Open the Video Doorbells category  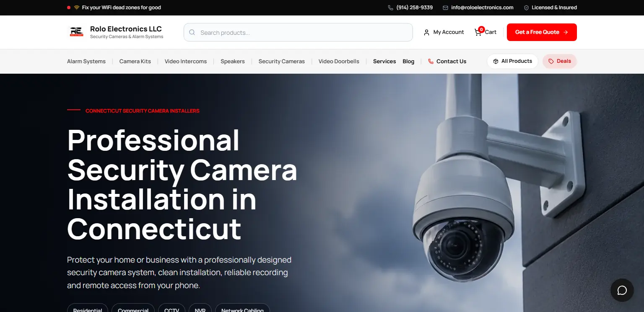pyautogui.click(x=339, y=61)
